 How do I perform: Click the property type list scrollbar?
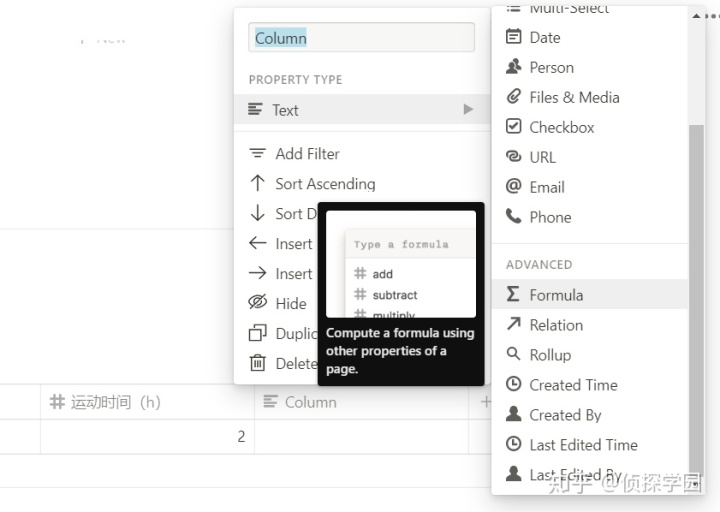click(x=697, y=299)
